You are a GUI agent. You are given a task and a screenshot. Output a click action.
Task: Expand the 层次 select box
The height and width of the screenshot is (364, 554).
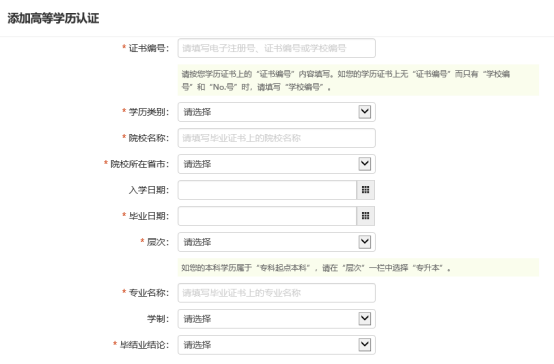click(x=276, y=242)
